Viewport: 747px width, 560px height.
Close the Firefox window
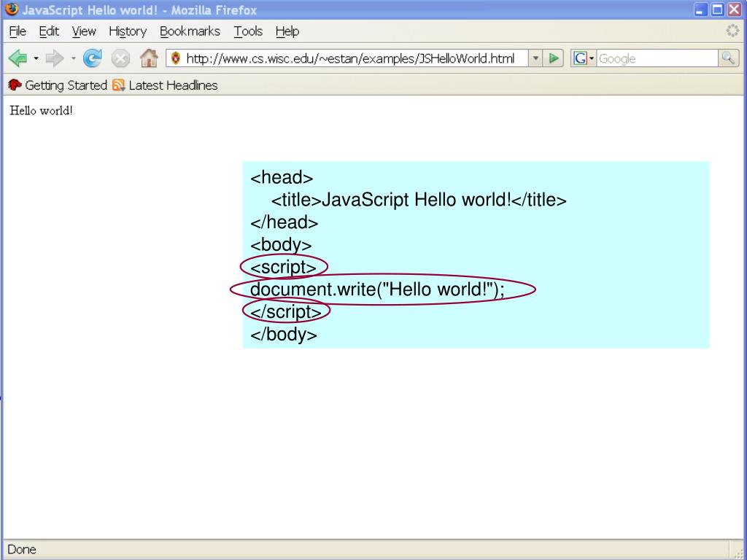(734, 9)
